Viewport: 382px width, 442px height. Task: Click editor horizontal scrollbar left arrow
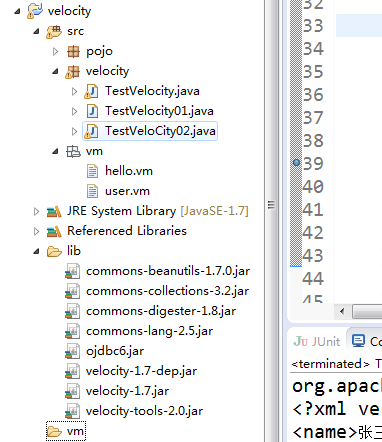[342, 312]
